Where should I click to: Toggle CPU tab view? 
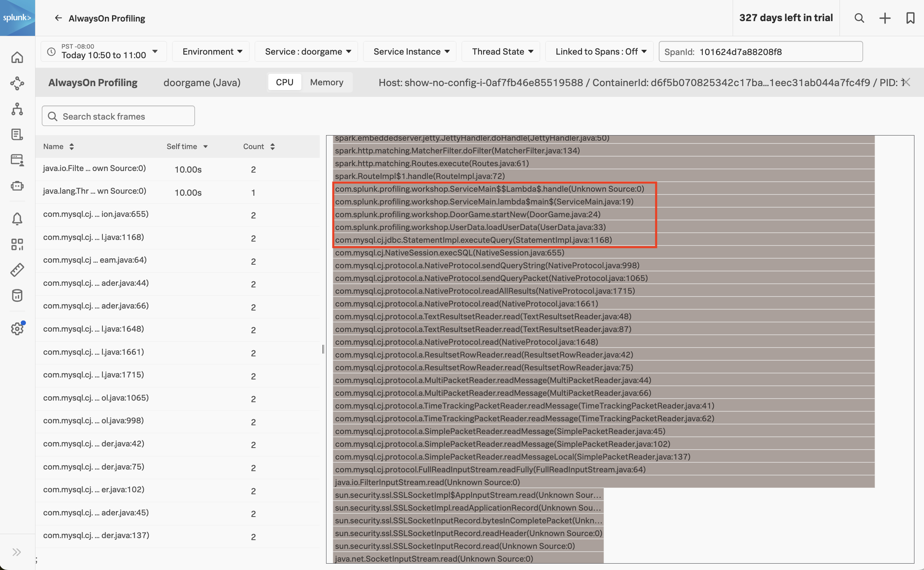click(284, 82)
